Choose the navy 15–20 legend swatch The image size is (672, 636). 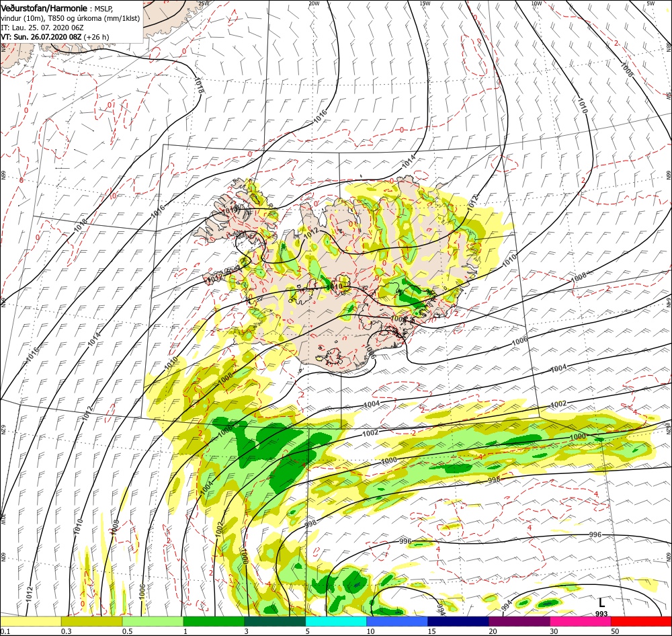point(458,621)
